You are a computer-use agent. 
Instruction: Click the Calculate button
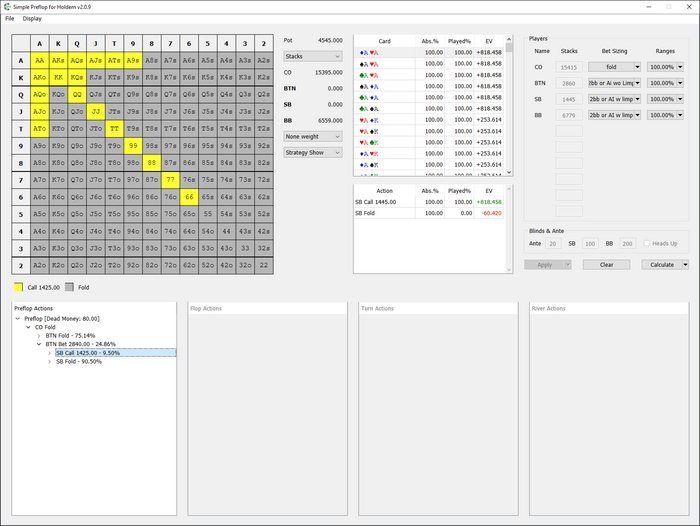pyautogui.click(x=662, y=264)
